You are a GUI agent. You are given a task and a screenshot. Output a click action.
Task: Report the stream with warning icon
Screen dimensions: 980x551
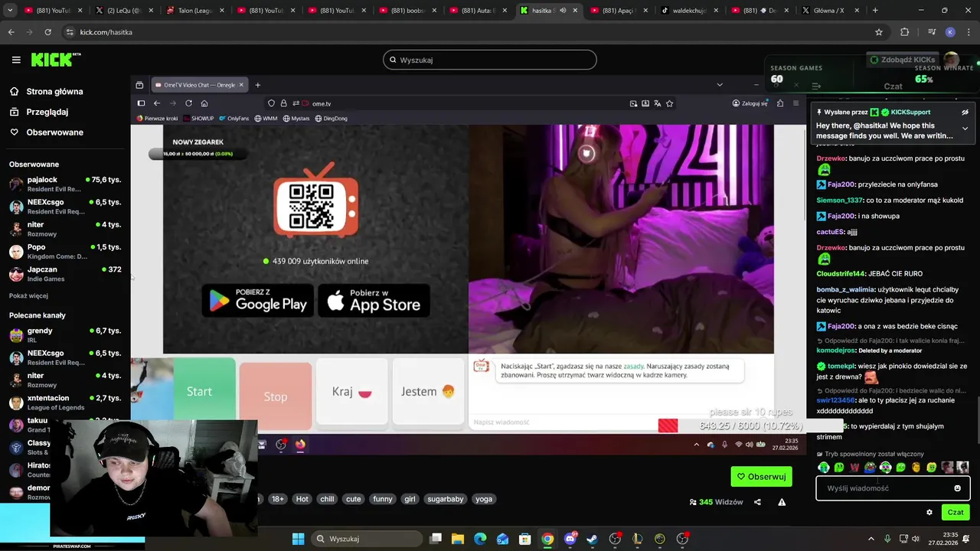point(782,502)
